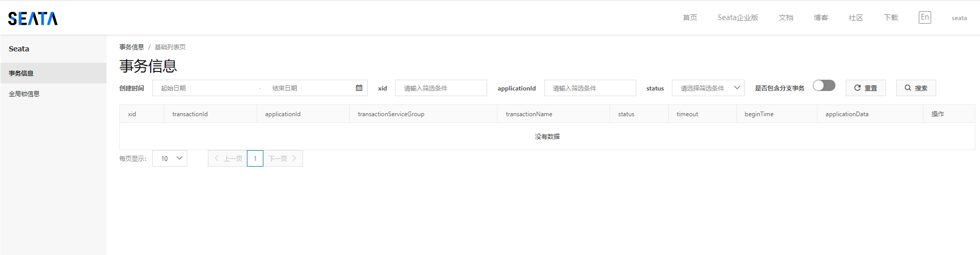Image resolution: width=980 pixels, height=255 pixels.
Task: Select 事务信息 in the sidebar
Action: [x=22, y=74]
